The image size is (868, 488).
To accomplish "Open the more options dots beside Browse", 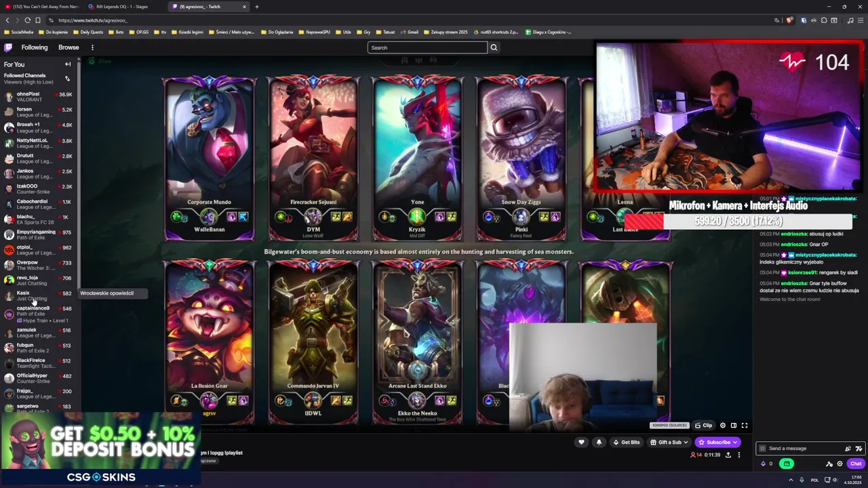I will [x=92, y=47].
